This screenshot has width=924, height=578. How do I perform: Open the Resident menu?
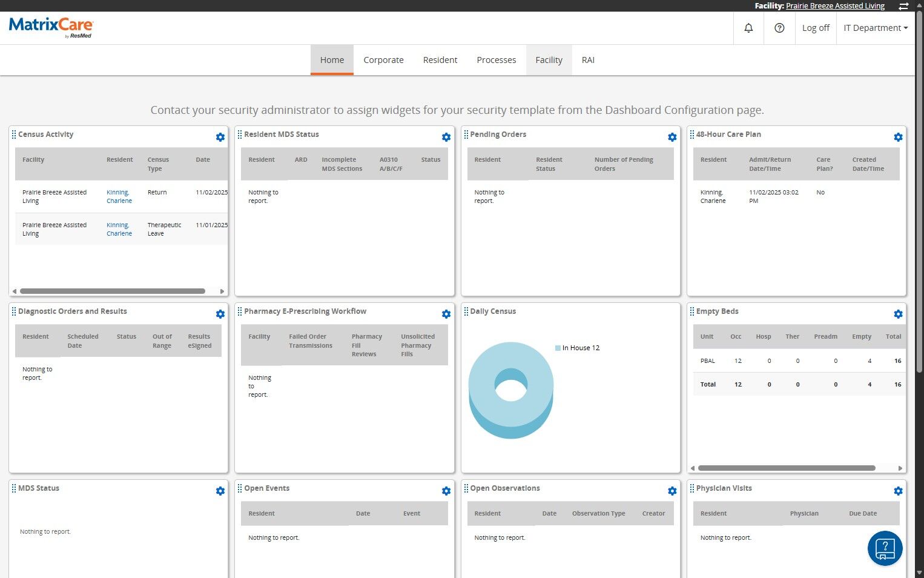[x=440, y=60]
